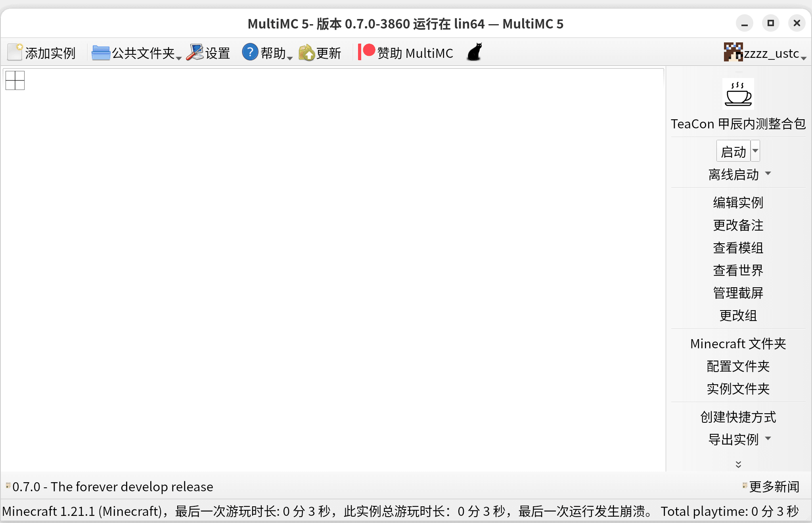Close the MultiMC 5 window
Viewport: 812px width, 523px height.
click(x=797, y=23)
